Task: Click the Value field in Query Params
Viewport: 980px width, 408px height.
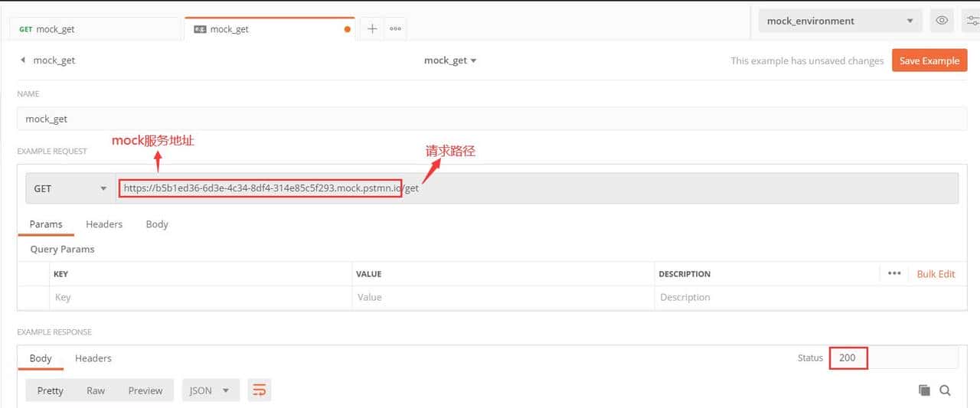Action: pyautogui.click(x=504, y=297)
